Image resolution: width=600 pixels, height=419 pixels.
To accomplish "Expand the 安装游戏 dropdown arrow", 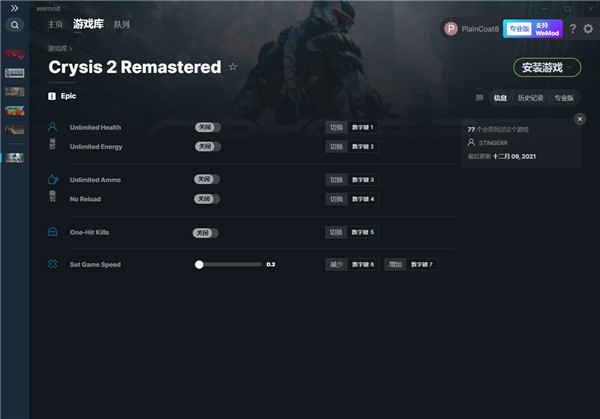I will point(571,67).
